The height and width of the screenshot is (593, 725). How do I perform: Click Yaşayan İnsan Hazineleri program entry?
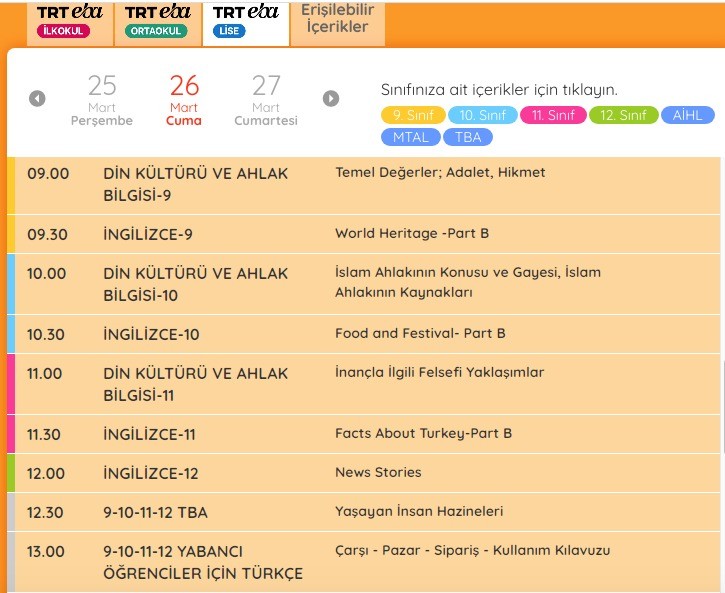click(x=419, y=511)
